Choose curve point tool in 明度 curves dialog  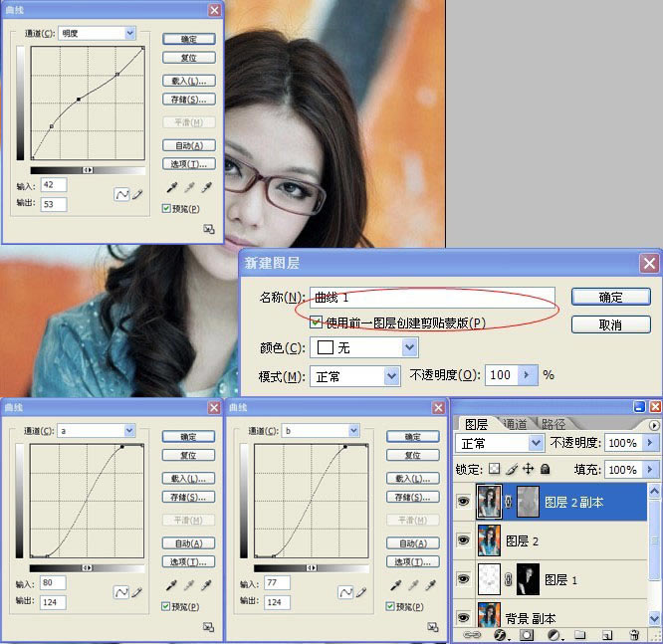pos(121,194)
